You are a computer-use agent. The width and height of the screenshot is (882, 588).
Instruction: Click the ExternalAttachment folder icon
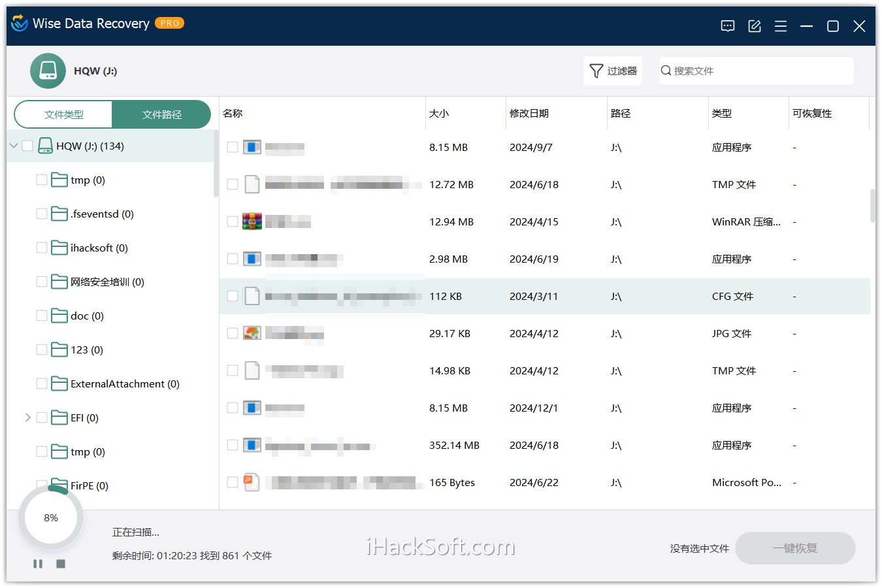[59, 384]
